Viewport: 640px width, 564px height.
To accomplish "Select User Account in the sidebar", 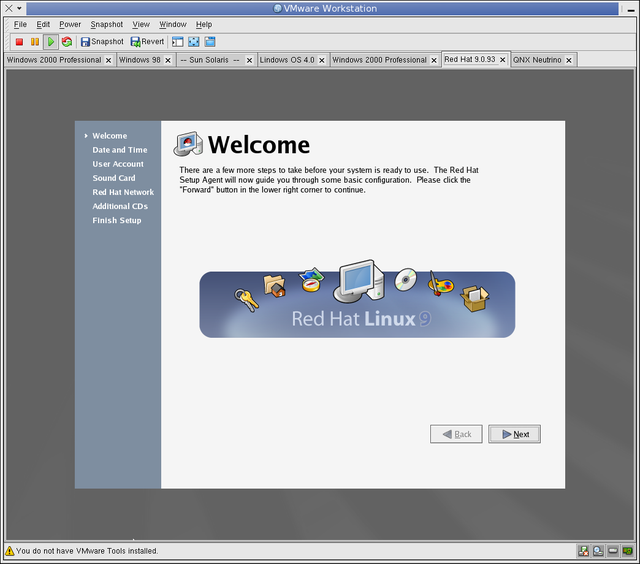I will pos(118,164).
